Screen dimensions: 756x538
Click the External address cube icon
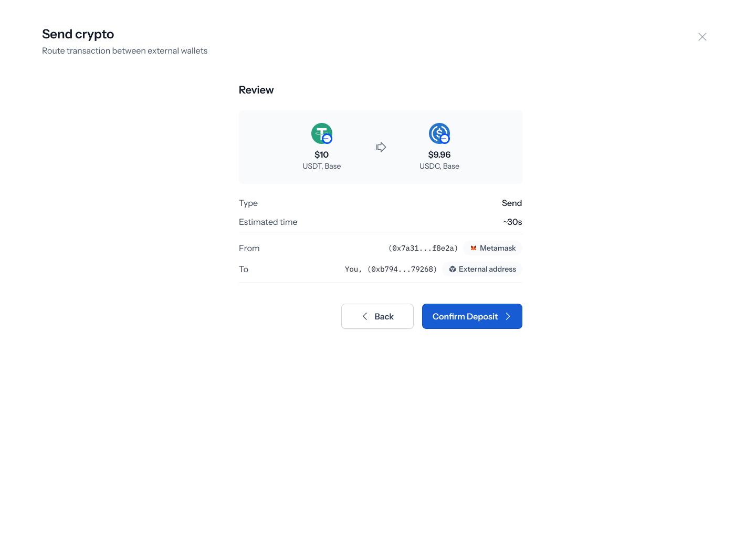pyautogui.click(x=452, y=269)
